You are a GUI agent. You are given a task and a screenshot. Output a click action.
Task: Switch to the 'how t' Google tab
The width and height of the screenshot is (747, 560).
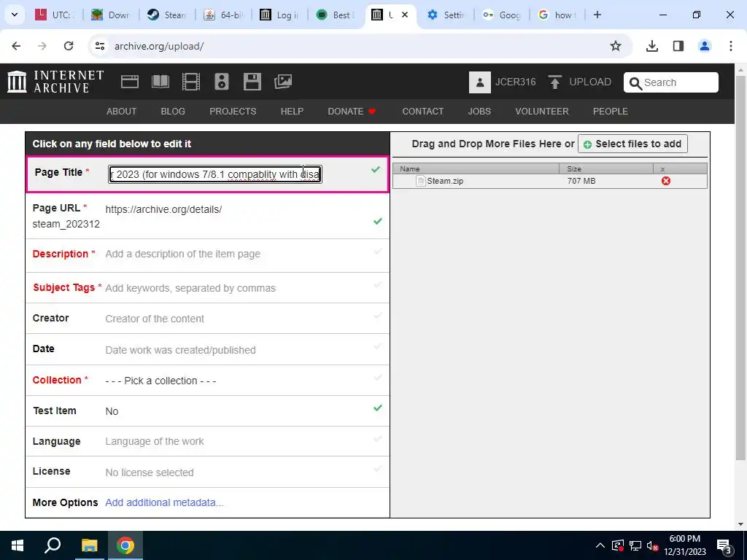[x=557, y=15]
